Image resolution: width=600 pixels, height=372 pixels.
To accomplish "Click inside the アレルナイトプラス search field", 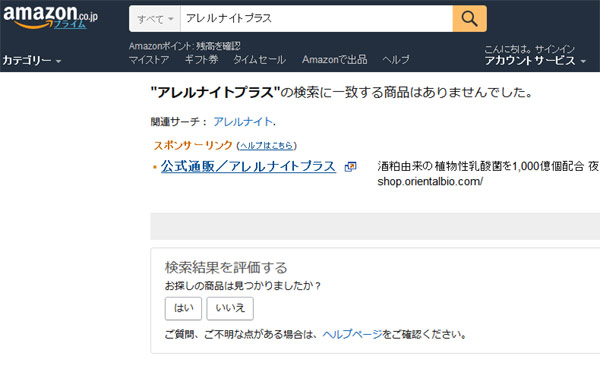I will tap(316, 18).
